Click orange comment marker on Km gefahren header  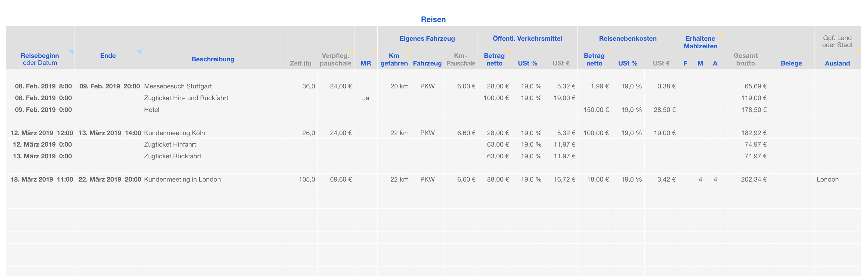tap(409, 52)
